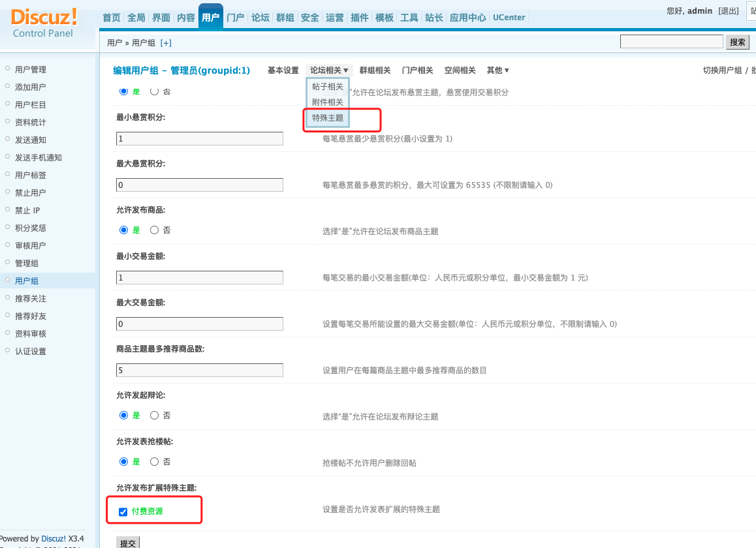Screen dimensions: 756x548
Task: Tick the 付费资源 checkbox
Action: pyautogui.click(x=123, y=512)
